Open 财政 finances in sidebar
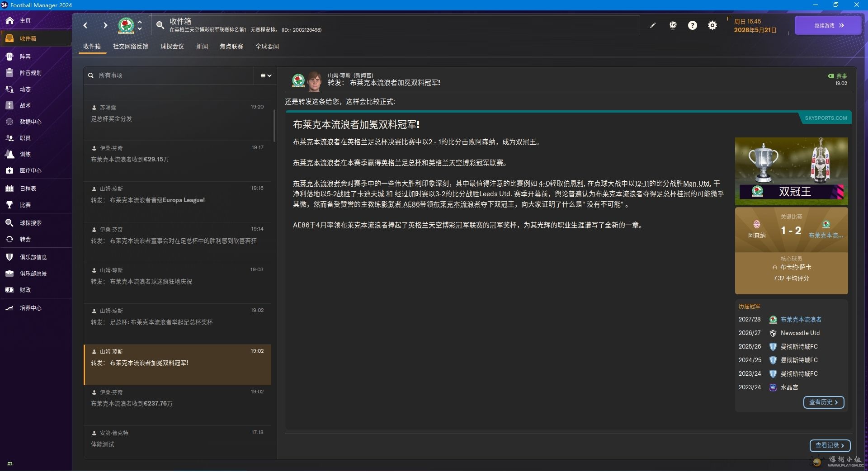 click(36, 290)
